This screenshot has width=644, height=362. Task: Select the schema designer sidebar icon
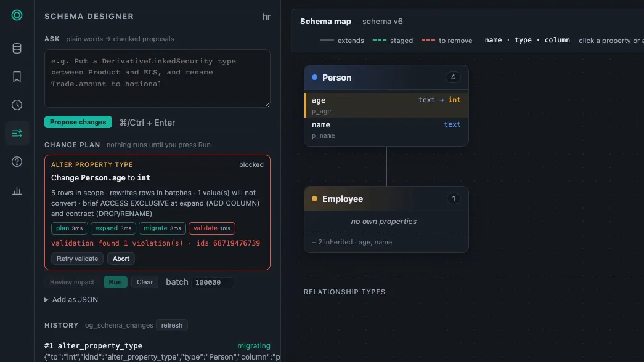click(x=17, y=134)
